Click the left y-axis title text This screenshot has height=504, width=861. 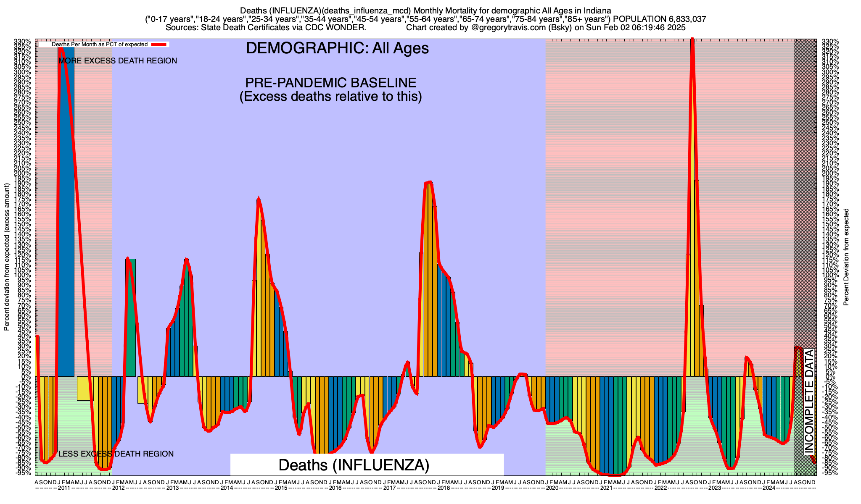tap(7, 257)
